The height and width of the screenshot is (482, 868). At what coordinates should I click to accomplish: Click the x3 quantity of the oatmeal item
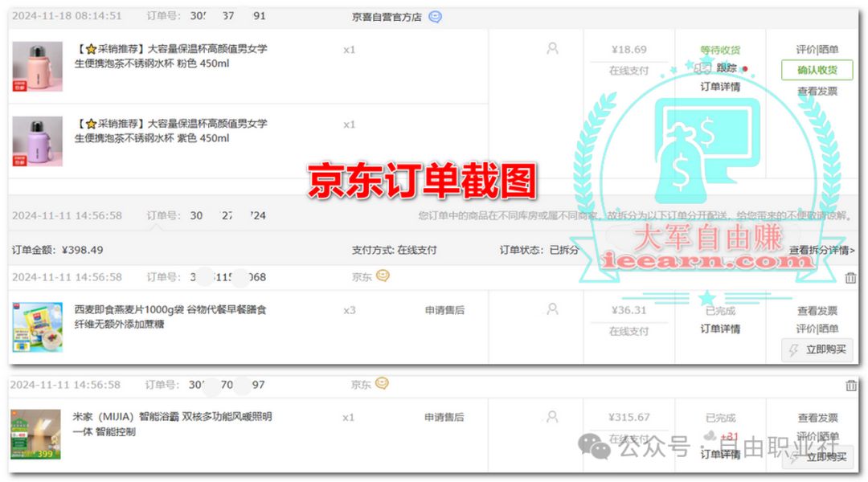350,310
